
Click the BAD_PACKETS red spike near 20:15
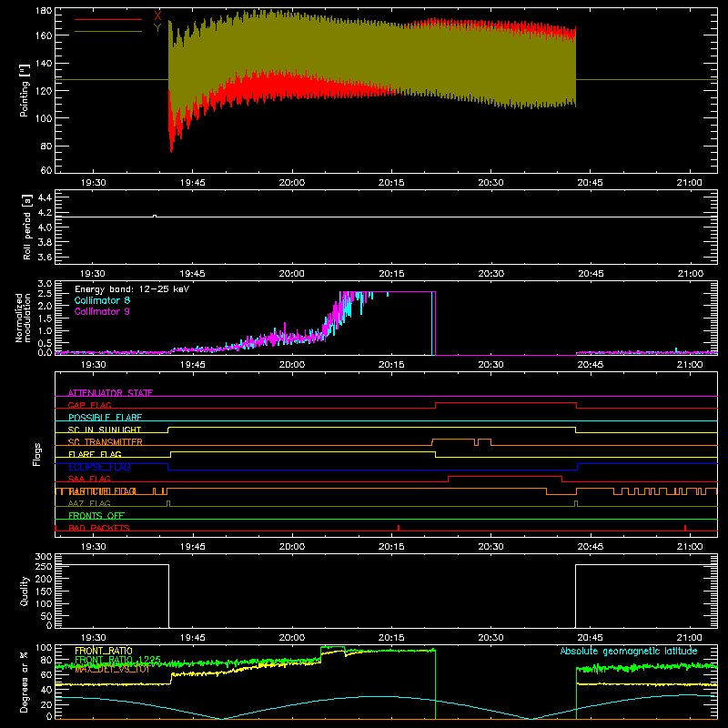pyautogui.click(x=399, y=528)
